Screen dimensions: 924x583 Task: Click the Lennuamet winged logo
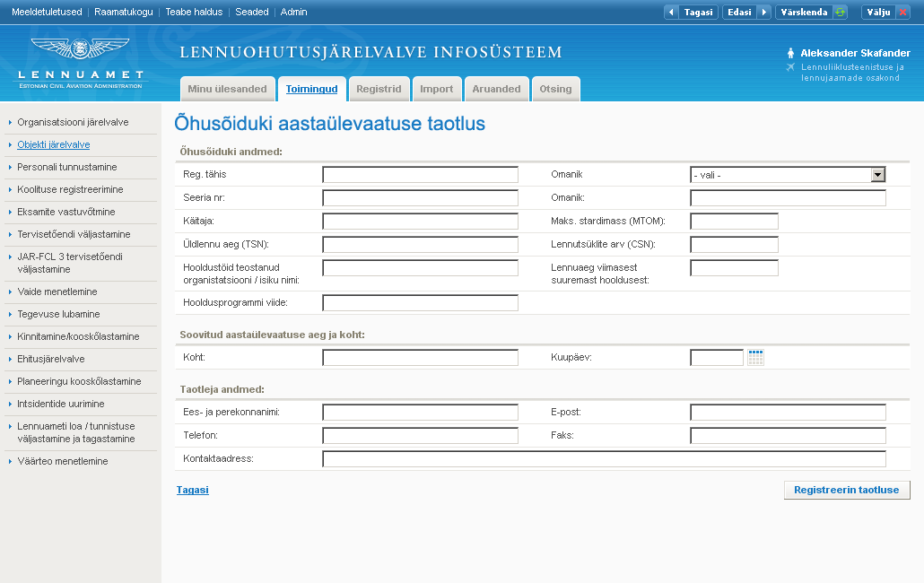pos(80,48)
